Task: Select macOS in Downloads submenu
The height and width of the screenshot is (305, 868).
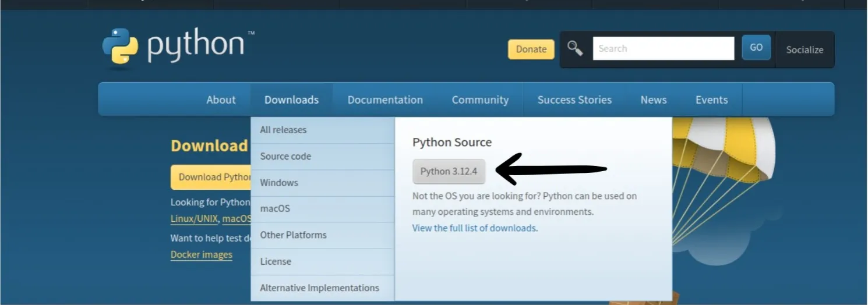Action: point(323,209)
